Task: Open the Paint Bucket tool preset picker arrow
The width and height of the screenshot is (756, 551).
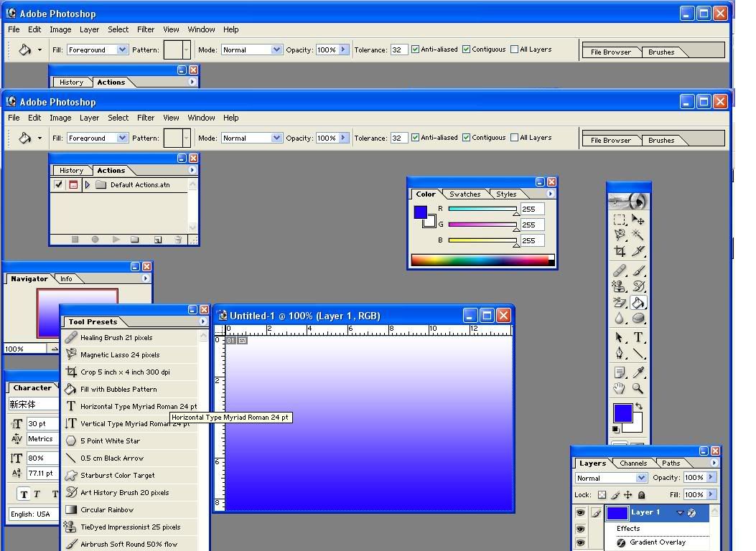Action: [39, 138]
